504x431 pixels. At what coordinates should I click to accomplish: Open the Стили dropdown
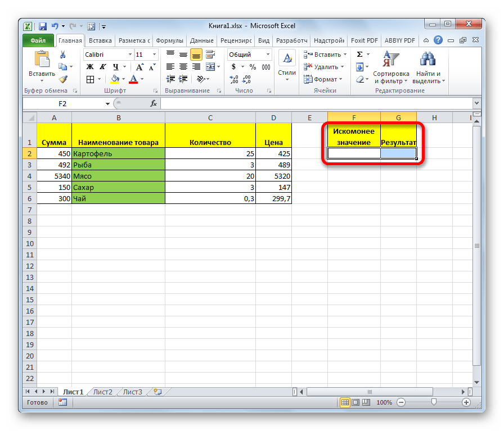pos(287,68)
